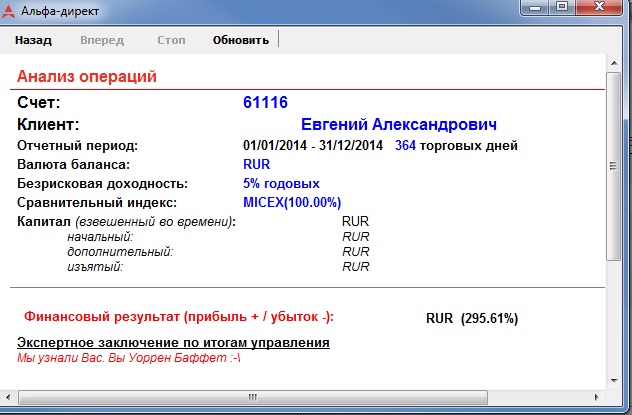Click the Валюта баланса: label
Viewport: 632px width, 415px height.
pos(73,164)
